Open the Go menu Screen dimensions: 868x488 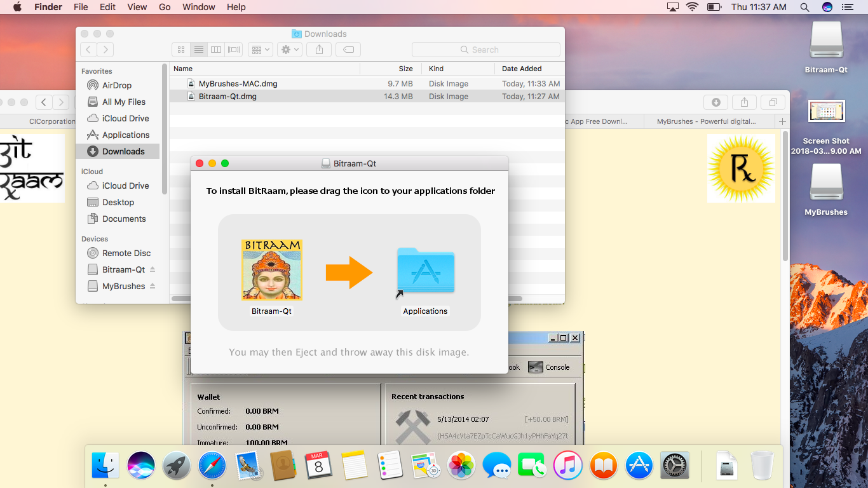[165, 7]
